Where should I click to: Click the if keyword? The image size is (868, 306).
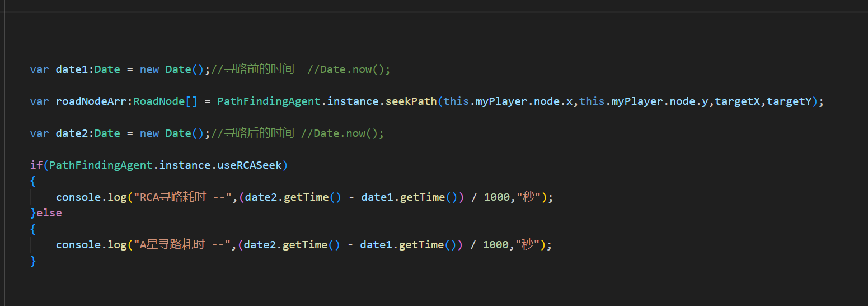pos(36,165)
